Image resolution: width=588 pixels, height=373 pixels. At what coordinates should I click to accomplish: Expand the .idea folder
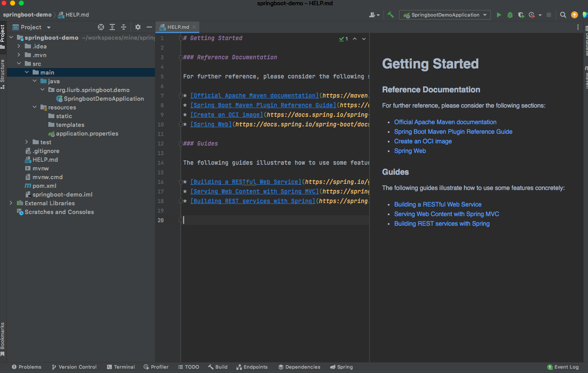19,46
